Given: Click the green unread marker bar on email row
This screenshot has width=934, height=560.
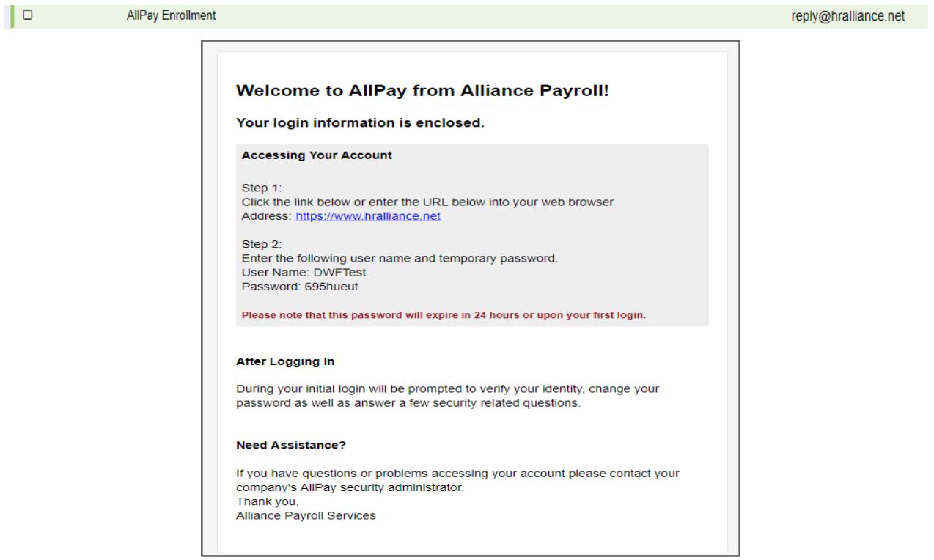Looking at the screenshot, I should (x=12, y=16).
